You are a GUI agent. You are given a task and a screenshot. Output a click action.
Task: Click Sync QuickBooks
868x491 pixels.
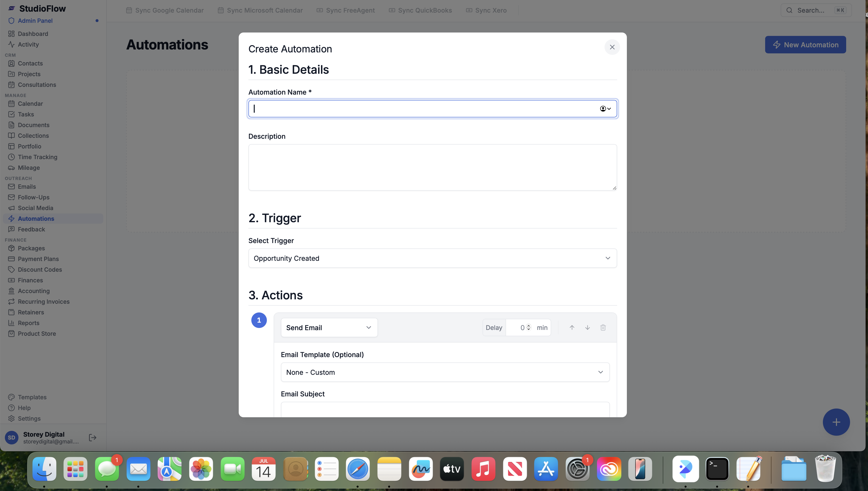420,10
